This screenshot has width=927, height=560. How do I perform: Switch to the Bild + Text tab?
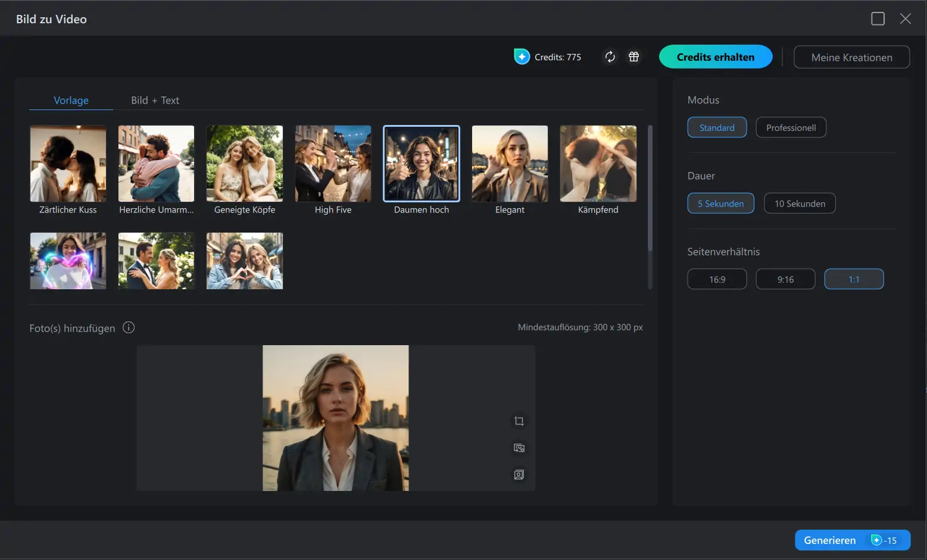pos(155,100)
